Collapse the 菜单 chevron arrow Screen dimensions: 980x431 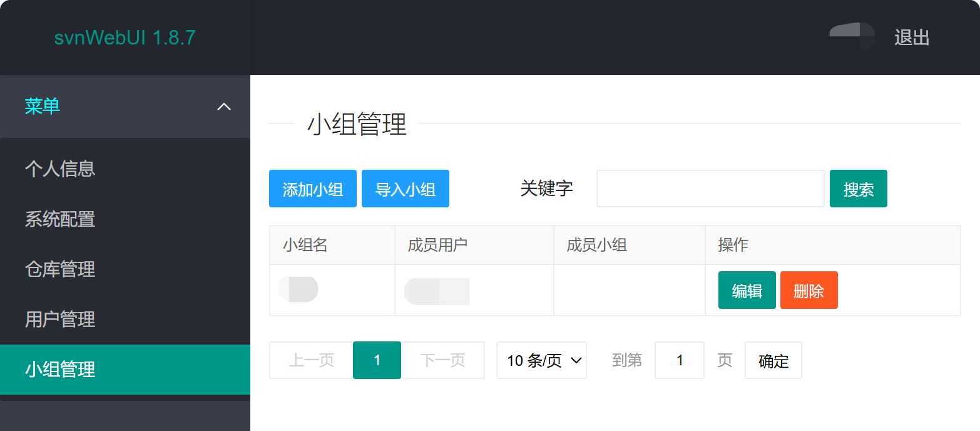[x=223, y=107]
